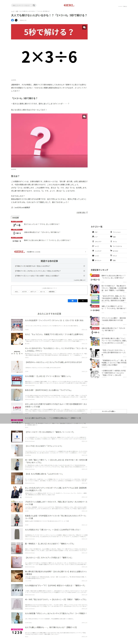
Task: Click the black X share button
Action: (x=83, y=301)
